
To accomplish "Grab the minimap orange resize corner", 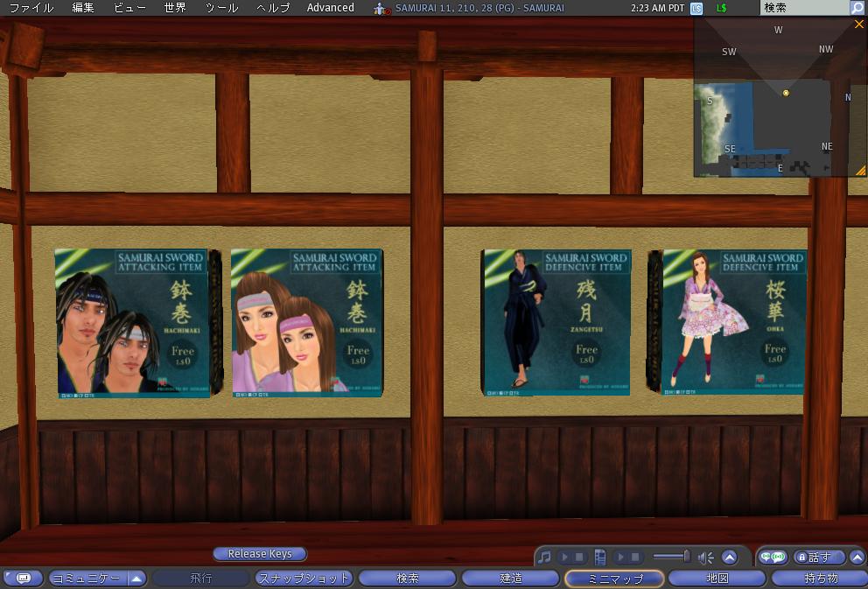I will click(861, 171).
